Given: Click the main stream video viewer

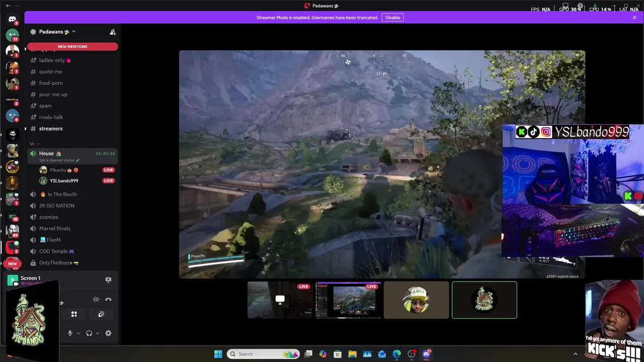Looking at the screenshot, I should 382,164.
